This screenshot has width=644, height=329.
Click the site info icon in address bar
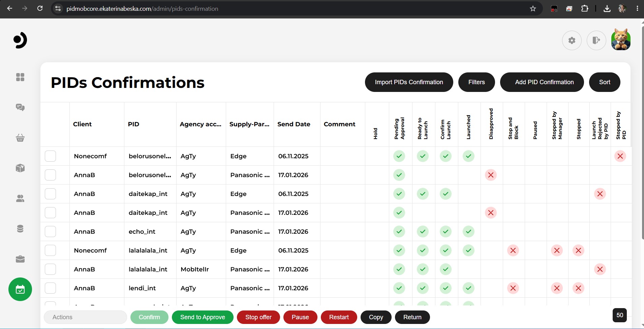(x=58, y=8)
